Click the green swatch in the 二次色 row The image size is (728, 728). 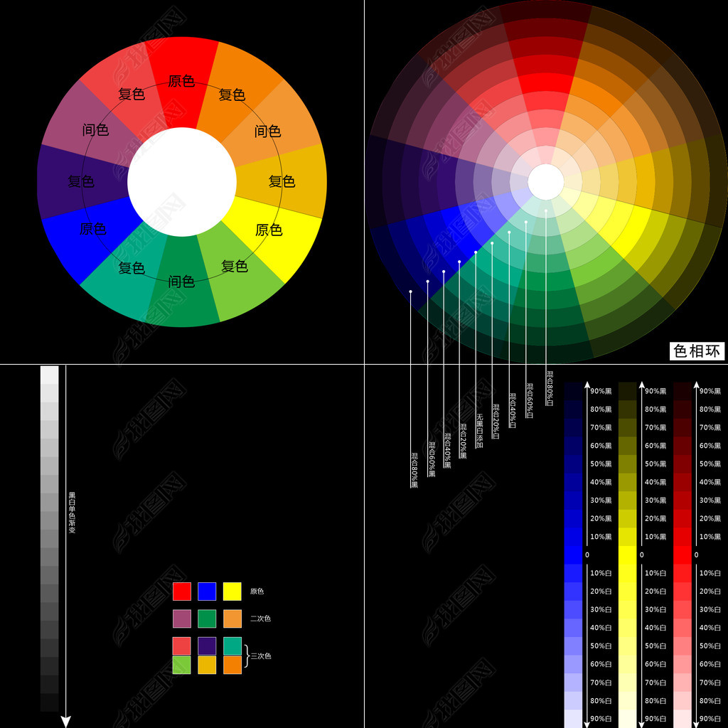tap(207, 619)
